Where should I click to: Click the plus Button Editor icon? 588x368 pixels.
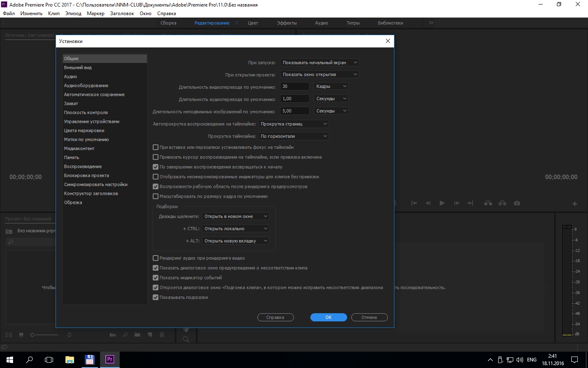point(575,204)
